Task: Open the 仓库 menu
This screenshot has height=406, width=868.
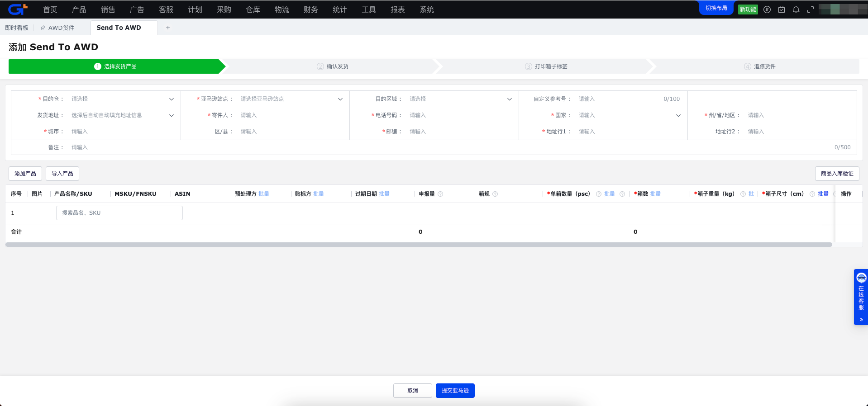Action: click(253, 9)
